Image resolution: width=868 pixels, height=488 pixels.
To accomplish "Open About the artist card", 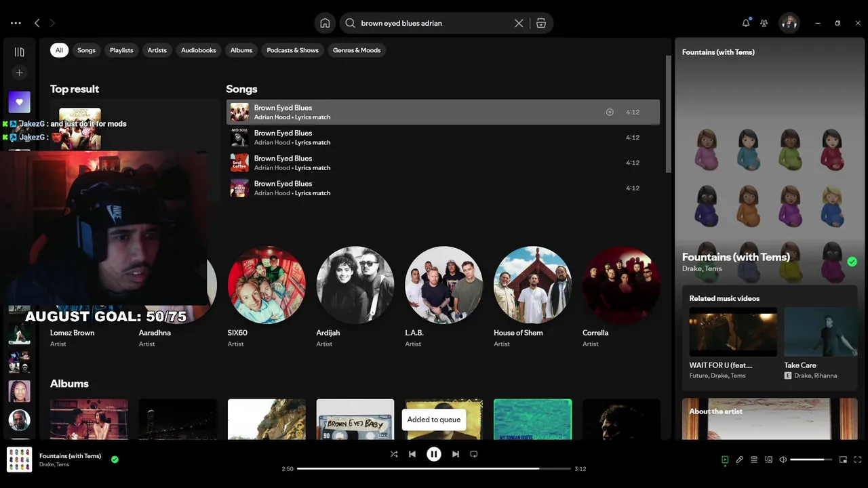I will tap(770, 419).
